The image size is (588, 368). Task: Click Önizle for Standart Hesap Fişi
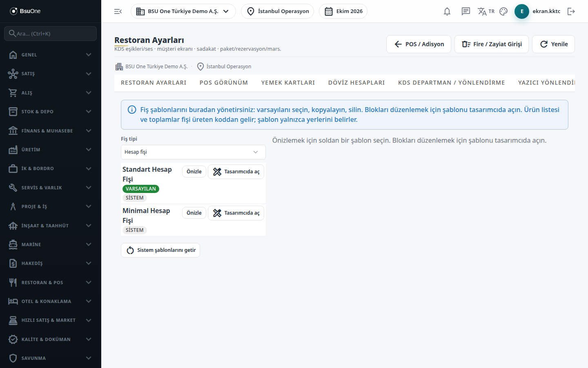(194, 172)
